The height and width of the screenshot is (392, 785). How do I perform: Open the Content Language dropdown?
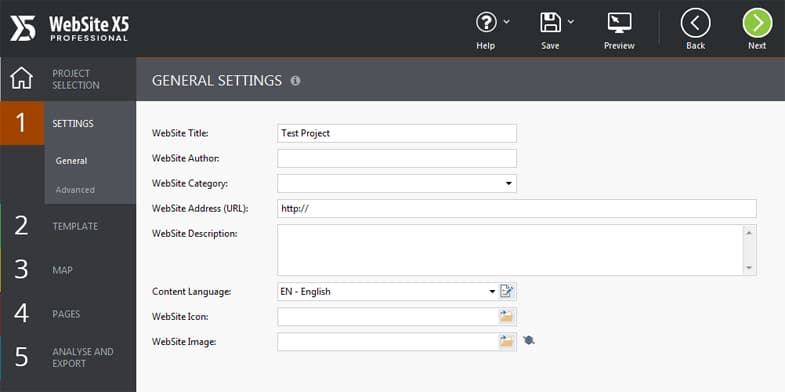(x=492, y=291)
